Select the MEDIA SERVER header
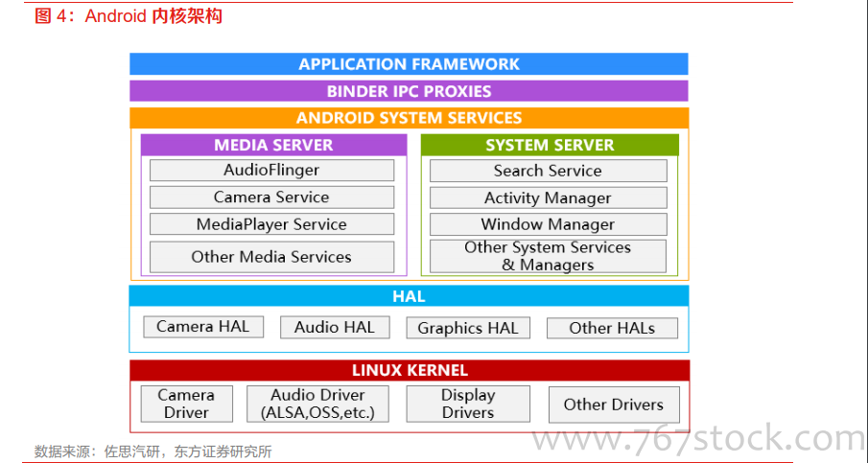The image size is (868, 463). click(x=273, y=145)
